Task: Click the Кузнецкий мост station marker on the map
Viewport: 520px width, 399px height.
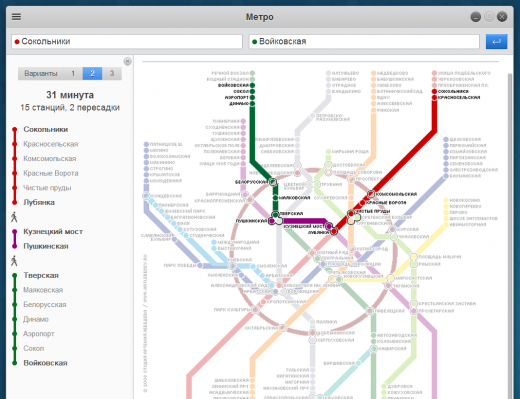Action: point(329,226)
